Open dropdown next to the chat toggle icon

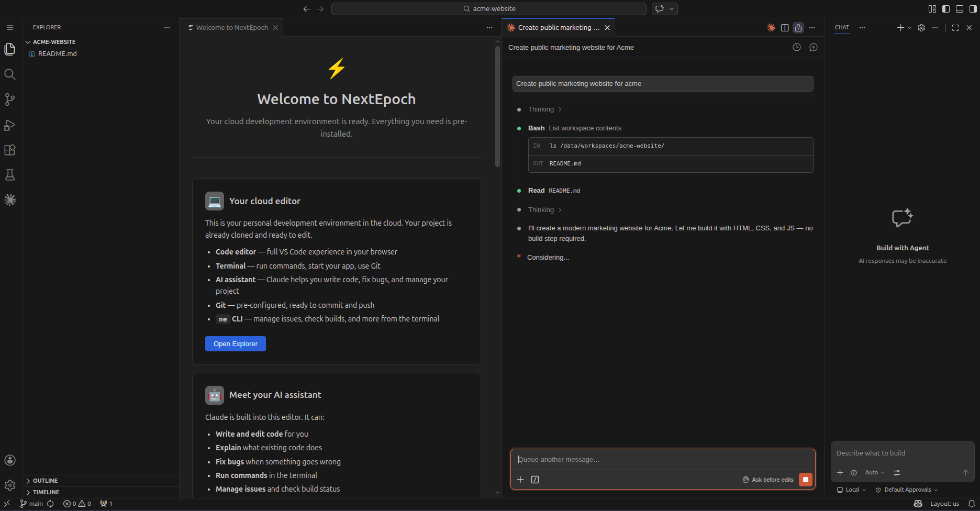672,9
